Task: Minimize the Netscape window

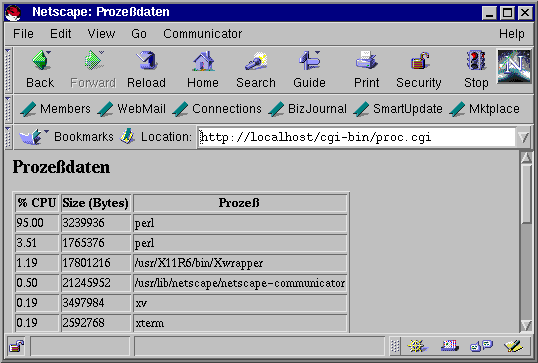Action: point(489,13)
